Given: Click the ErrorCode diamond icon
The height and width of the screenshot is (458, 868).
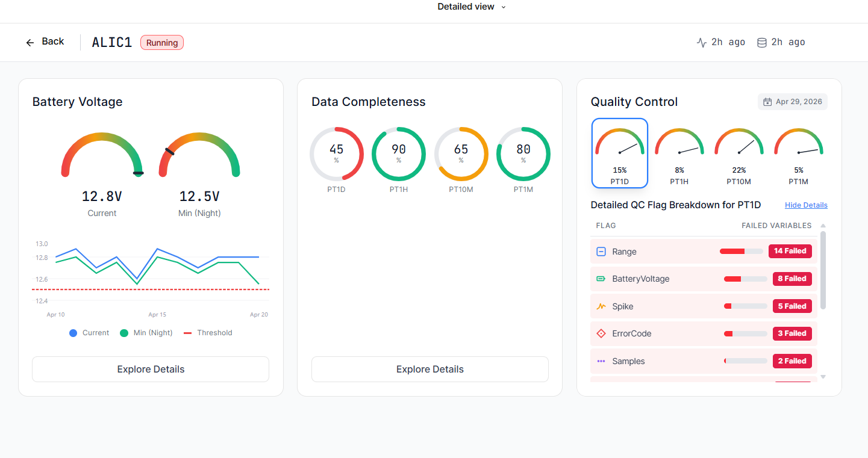Looking at the screenshot, I should coord(601,333).
